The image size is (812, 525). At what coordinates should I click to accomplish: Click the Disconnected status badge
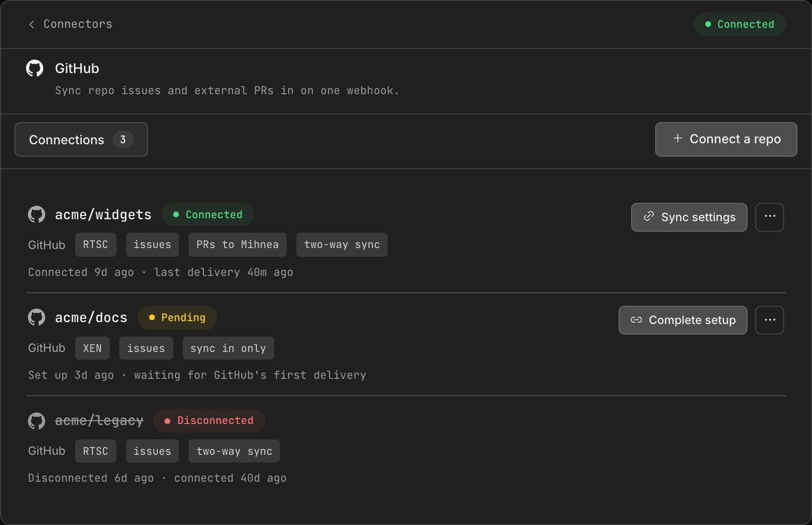tap(209, 421)
